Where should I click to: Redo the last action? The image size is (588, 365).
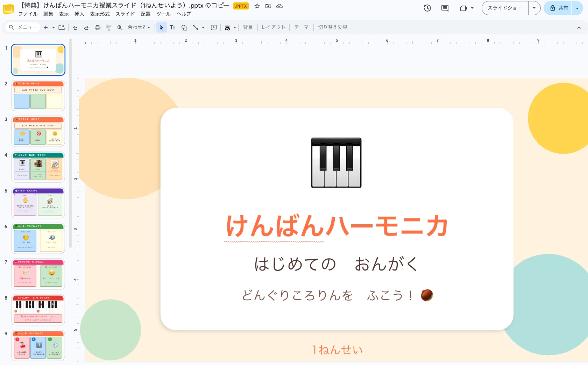[x=86, y=27]
